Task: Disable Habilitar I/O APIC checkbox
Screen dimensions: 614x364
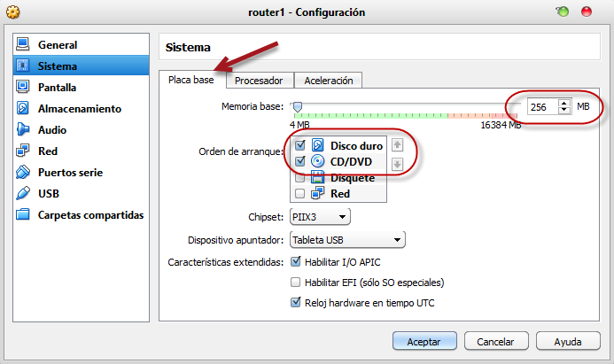Action: coord(296,262)
